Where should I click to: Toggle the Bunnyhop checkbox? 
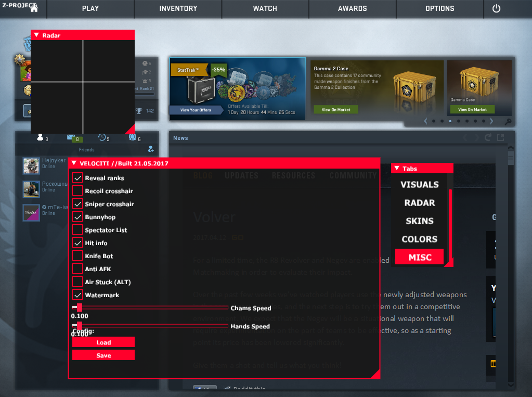click(x=77, y=216)
